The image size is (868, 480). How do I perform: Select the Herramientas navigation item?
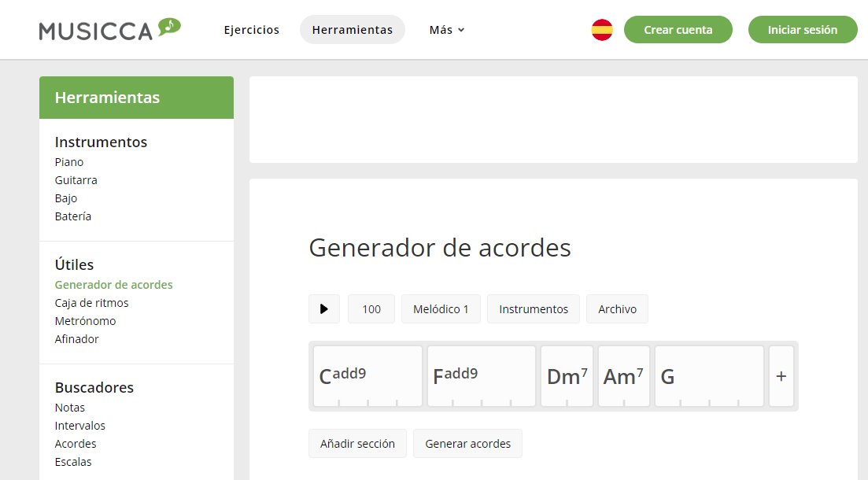(352, 29)
